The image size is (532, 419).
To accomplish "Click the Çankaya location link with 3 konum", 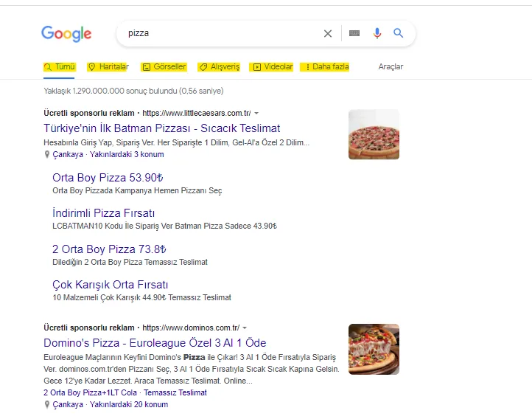I will (x=108, y=154).
